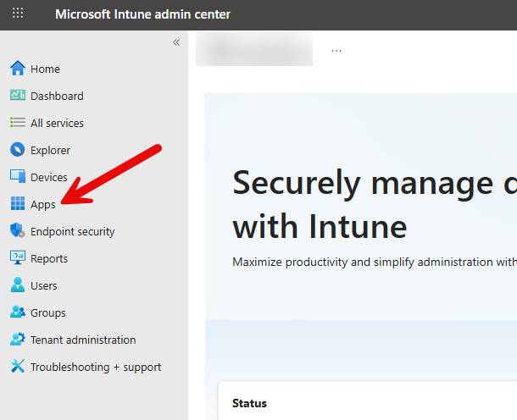The height and width of the screenshot is (420, 517).
Task: Click the Troubleshooting + support tools icon
Action: click(18, 367)
